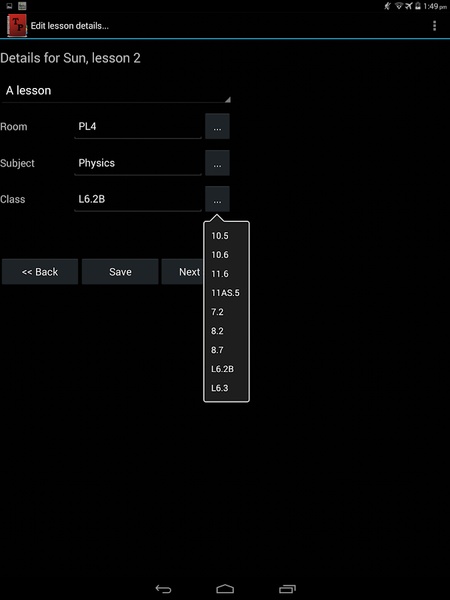The width and height of the screenshot is (450, 600).
Task: Toggle class picker button beside L6.2B field
Action: click(217, 199)
